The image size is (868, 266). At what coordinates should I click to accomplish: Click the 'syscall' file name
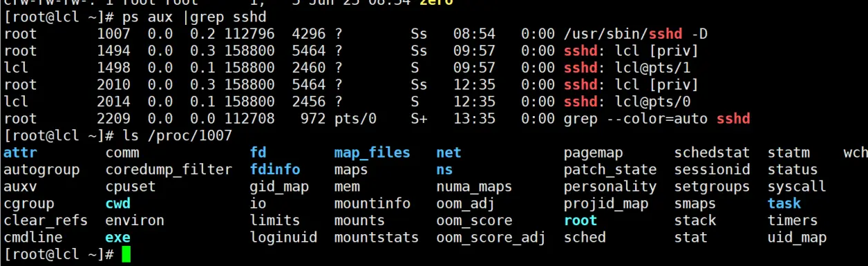coord(797,187)
